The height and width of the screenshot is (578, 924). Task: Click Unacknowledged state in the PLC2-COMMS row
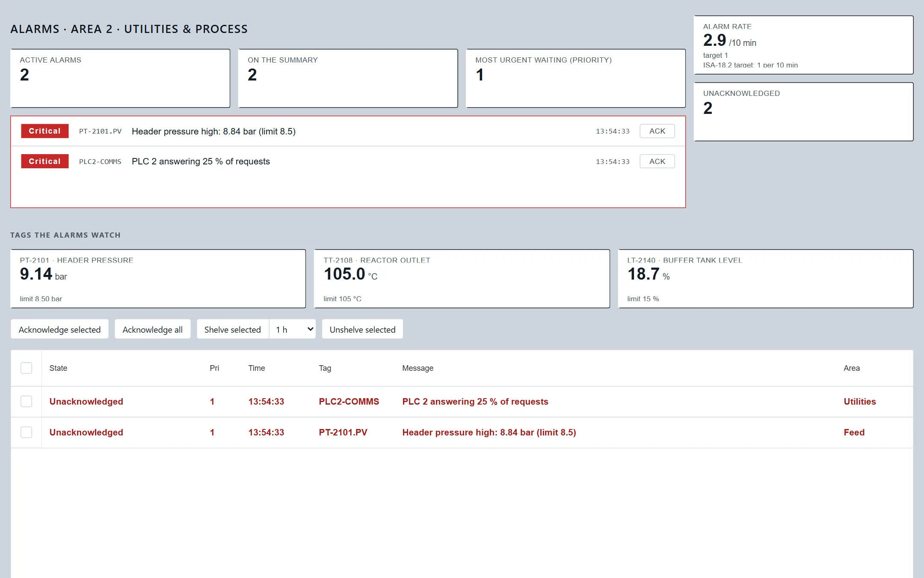86,402
